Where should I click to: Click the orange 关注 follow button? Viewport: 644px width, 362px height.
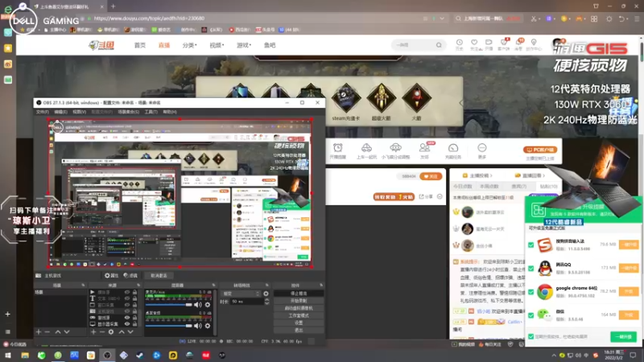[431, 176]
